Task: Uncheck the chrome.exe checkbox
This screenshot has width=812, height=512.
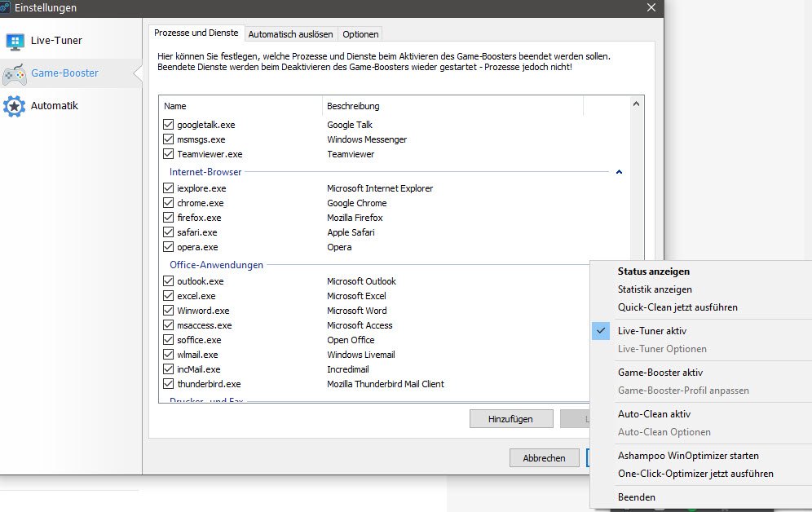Action: pos(169,203)
